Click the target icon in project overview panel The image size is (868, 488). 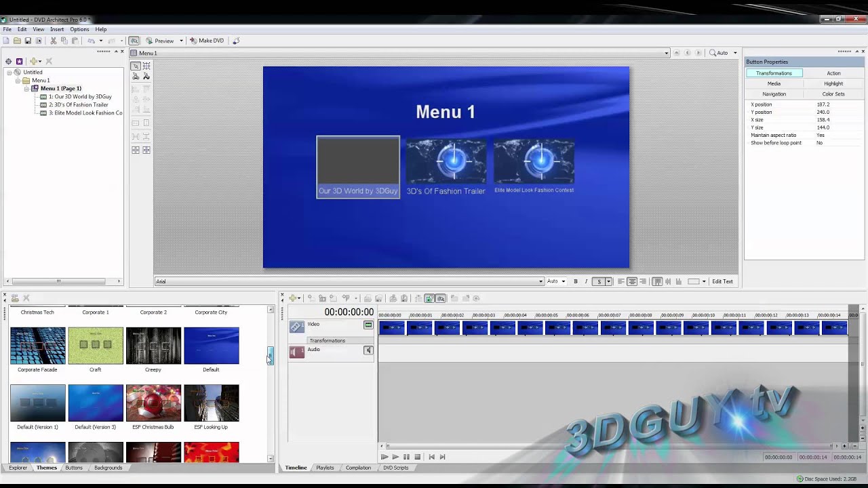[x=8, y=61]
